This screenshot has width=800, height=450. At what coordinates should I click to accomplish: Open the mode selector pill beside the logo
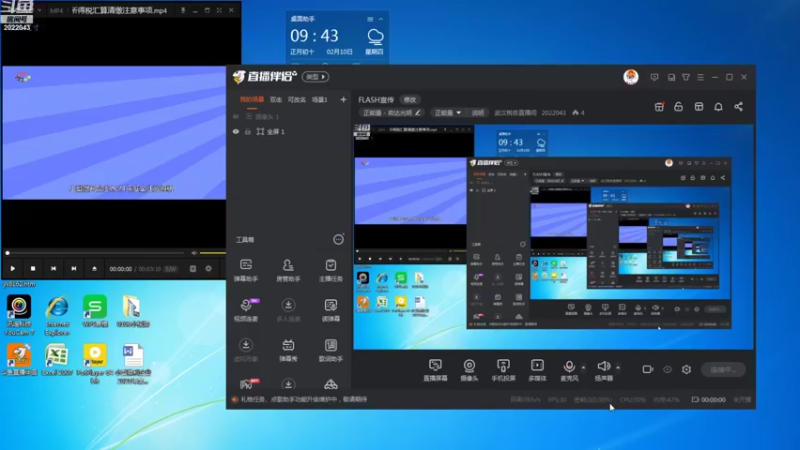coord(315,77)
